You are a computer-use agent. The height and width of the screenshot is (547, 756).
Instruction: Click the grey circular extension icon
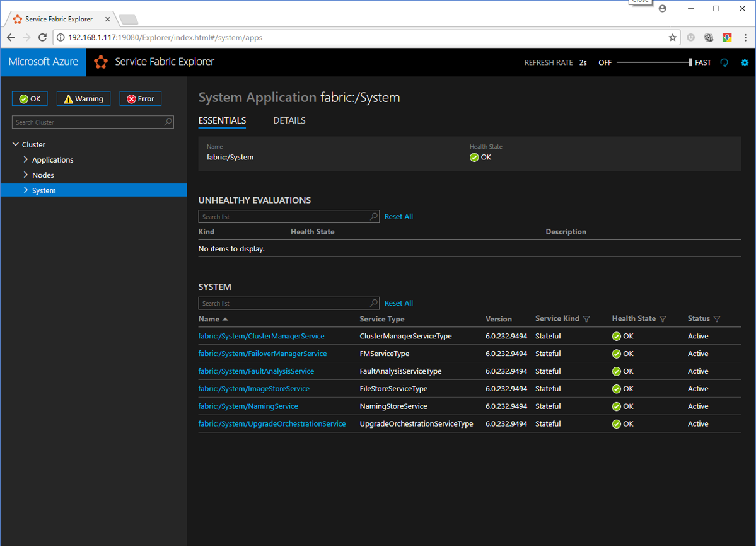691,38
